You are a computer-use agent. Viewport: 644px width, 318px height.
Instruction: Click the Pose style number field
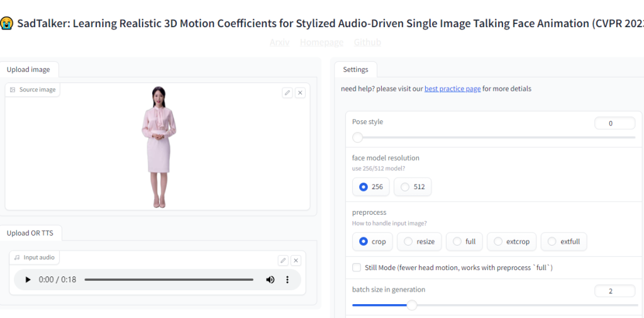pyautogui.click(x=614, y=123)
